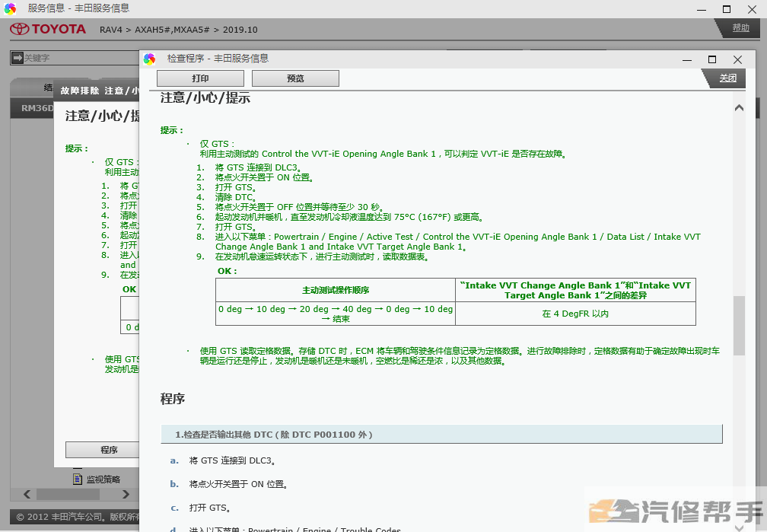Click the vertical scrollbar thumb in front window
Image resolution: width=767 pixels, height=532 pixels.
click(739, 325)
